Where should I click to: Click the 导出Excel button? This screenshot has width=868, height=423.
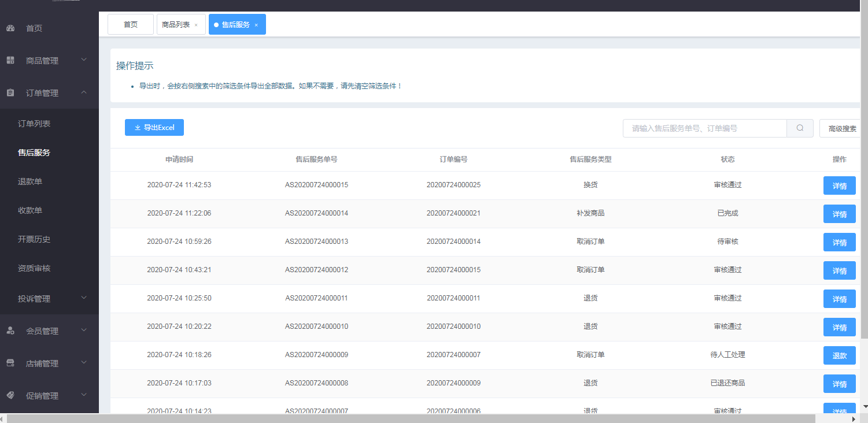pos(154,128)
